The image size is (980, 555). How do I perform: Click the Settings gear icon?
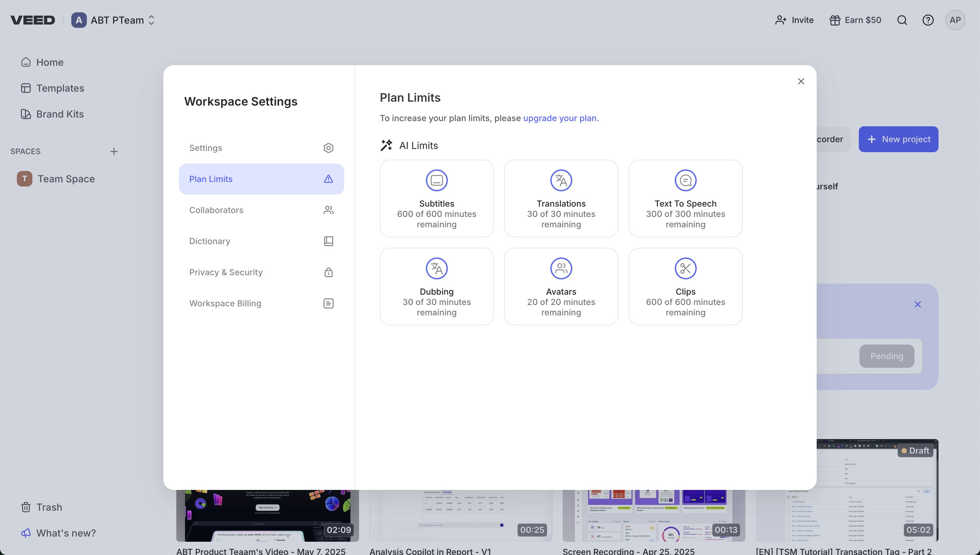pyautogui.click(x=328, y=148)
